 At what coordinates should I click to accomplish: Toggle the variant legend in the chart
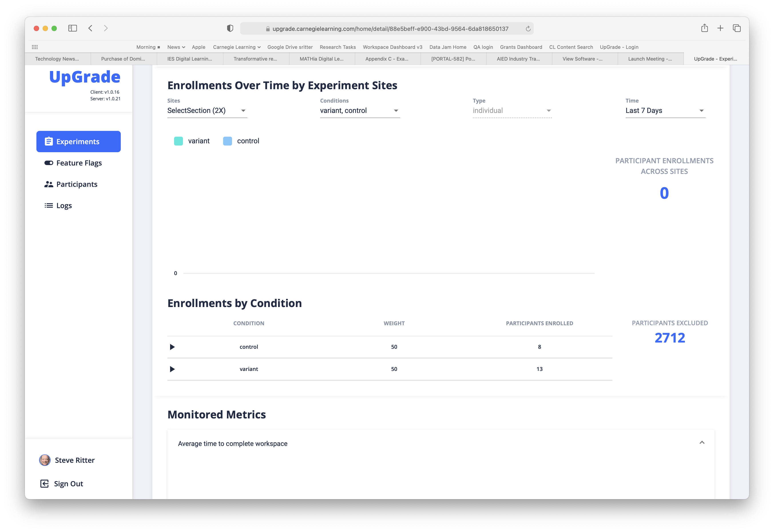(x=198, y=141)
